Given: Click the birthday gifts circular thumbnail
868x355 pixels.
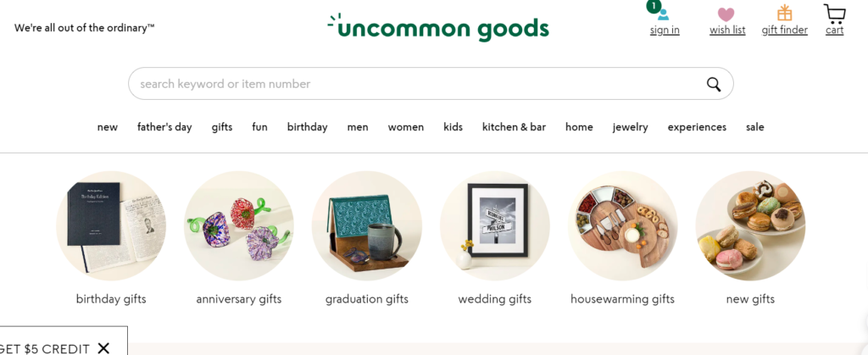Looking at the screenshot, I should tap(111, 226).
